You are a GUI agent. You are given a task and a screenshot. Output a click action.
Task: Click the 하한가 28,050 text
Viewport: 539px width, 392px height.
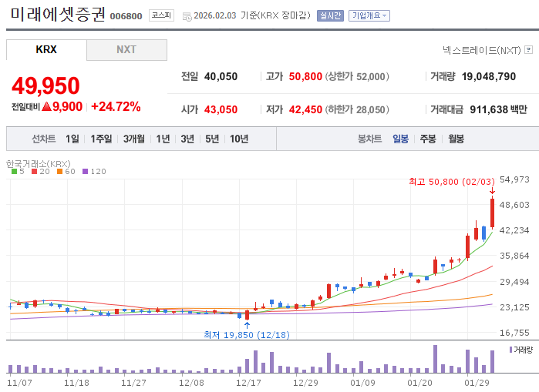[357, 109]
